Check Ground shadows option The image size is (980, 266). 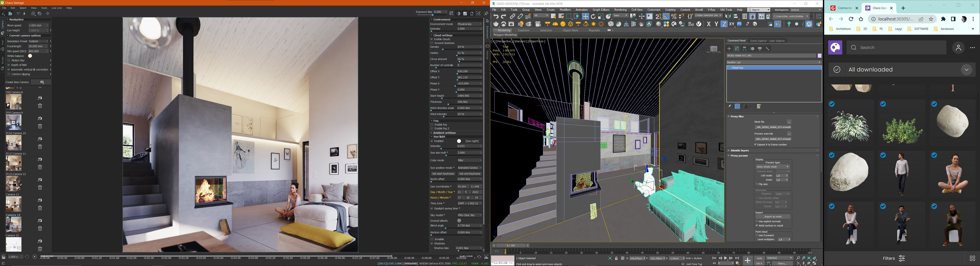click(x=432, y=43)
